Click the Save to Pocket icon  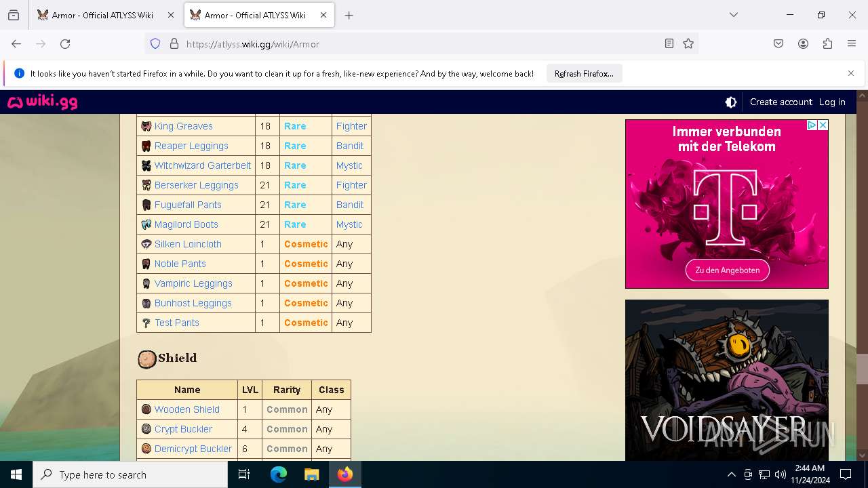[778, 44]
